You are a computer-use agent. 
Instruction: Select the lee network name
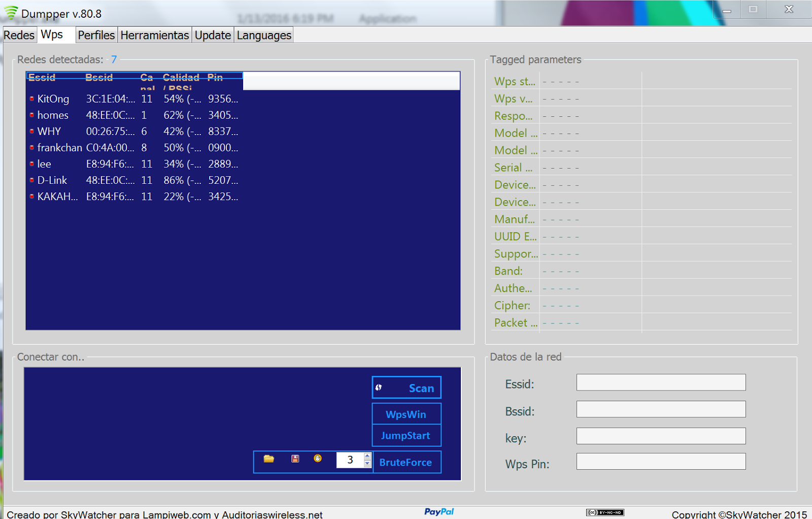[44, 164]
